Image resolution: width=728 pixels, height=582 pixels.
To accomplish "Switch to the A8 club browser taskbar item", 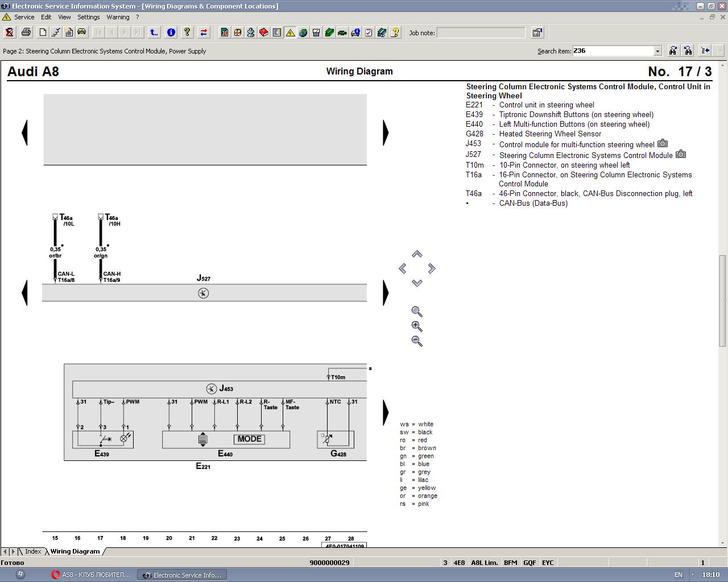I will pos(91,575).
